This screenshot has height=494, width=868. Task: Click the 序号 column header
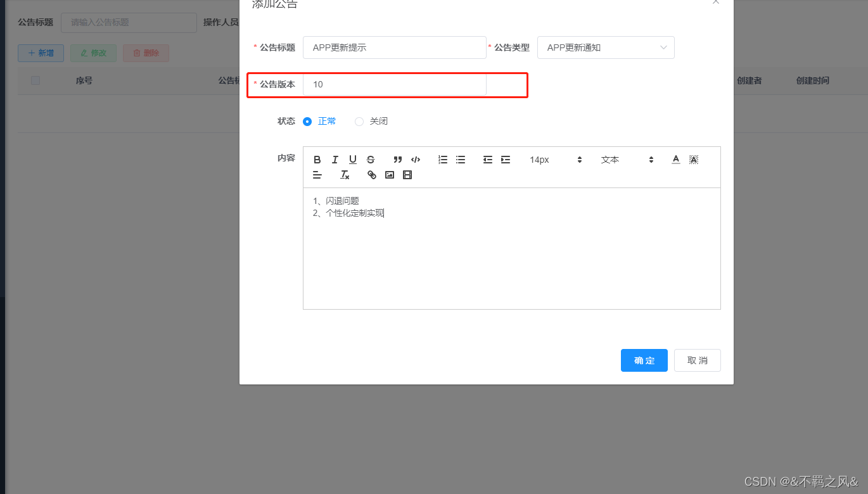click(84, 80)
